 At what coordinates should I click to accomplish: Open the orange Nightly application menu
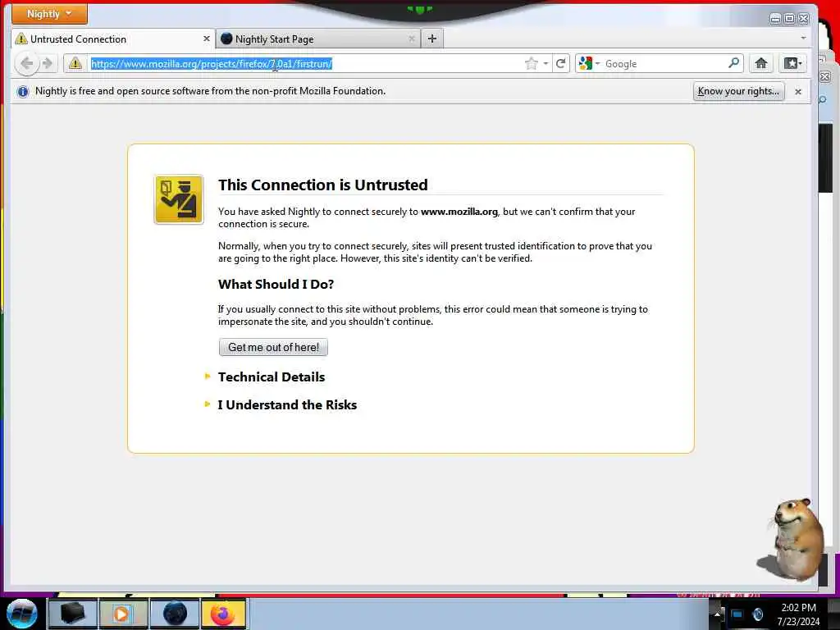[x=48, y=14]
